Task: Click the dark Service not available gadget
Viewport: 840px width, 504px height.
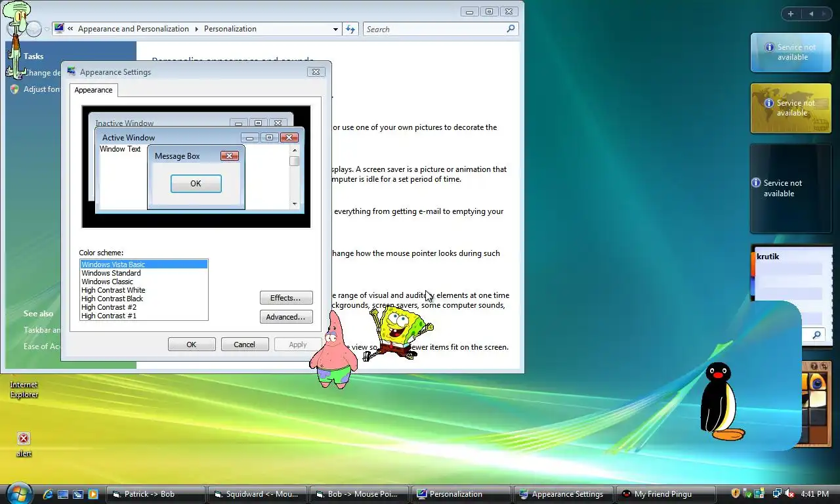Action: coord(791,188)
